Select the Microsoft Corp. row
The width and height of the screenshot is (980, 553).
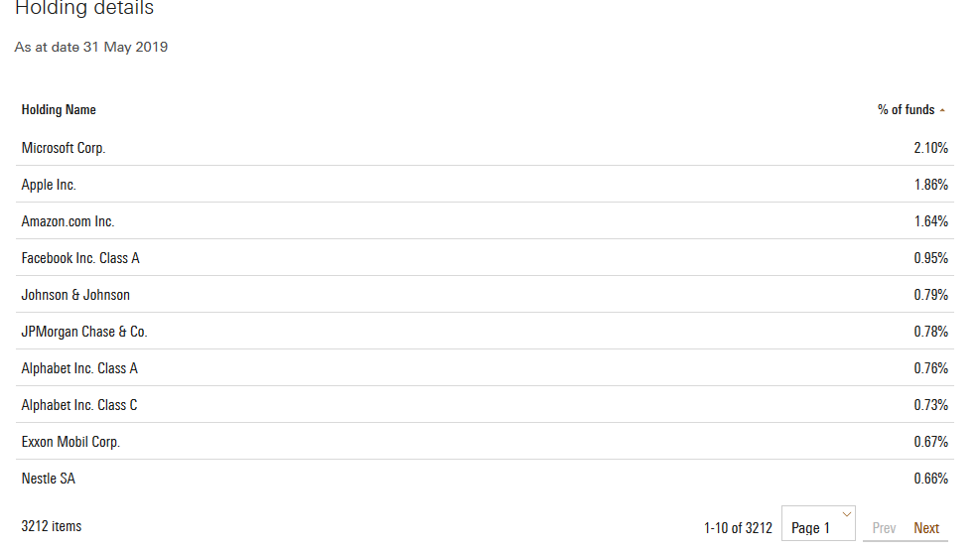485,148
